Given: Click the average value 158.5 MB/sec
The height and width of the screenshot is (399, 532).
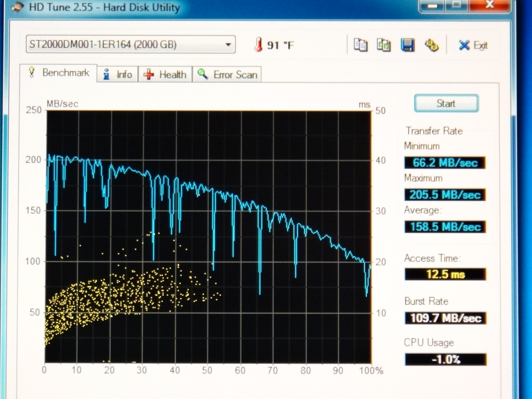Looking at the screenshot, I should tap(445, 227).
